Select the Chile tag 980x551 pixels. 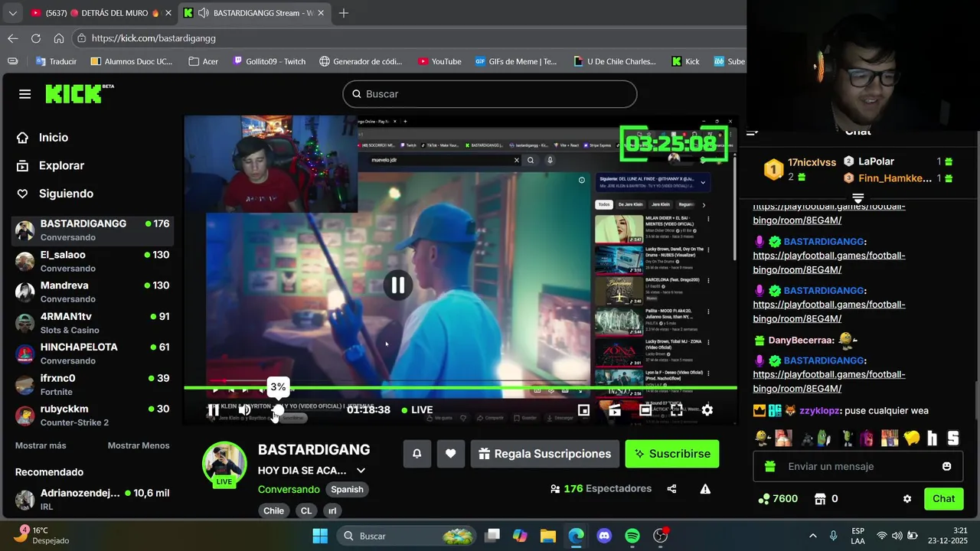pyautogui.click(x=273, y=510)
